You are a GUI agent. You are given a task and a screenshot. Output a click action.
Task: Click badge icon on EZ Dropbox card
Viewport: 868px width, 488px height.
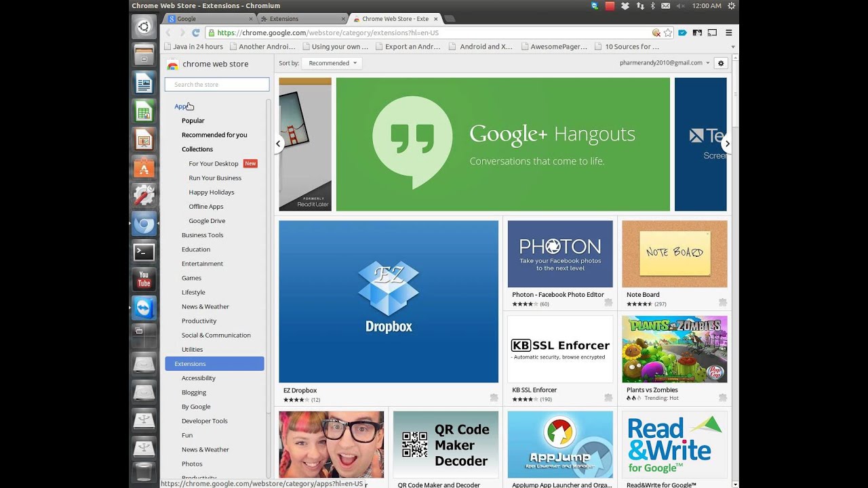point(494,397)
